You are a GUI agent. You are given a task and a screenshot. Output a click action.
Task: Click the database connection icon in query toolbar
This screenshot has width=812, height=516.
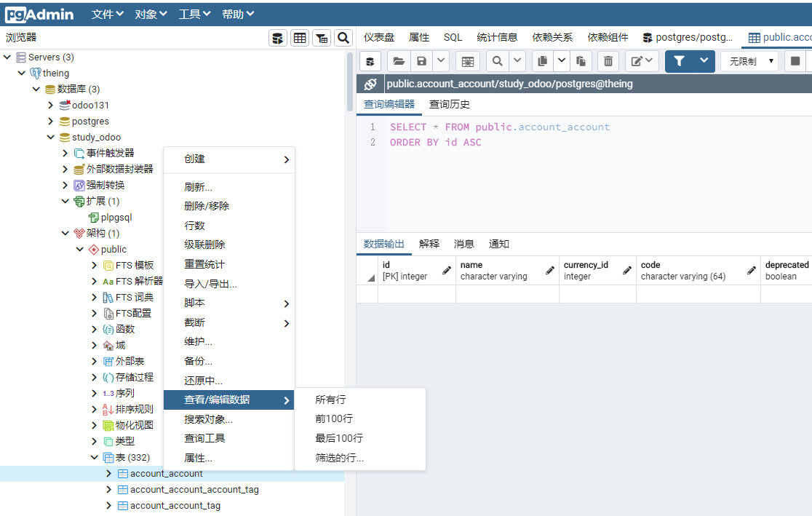(x=370, y=61)
